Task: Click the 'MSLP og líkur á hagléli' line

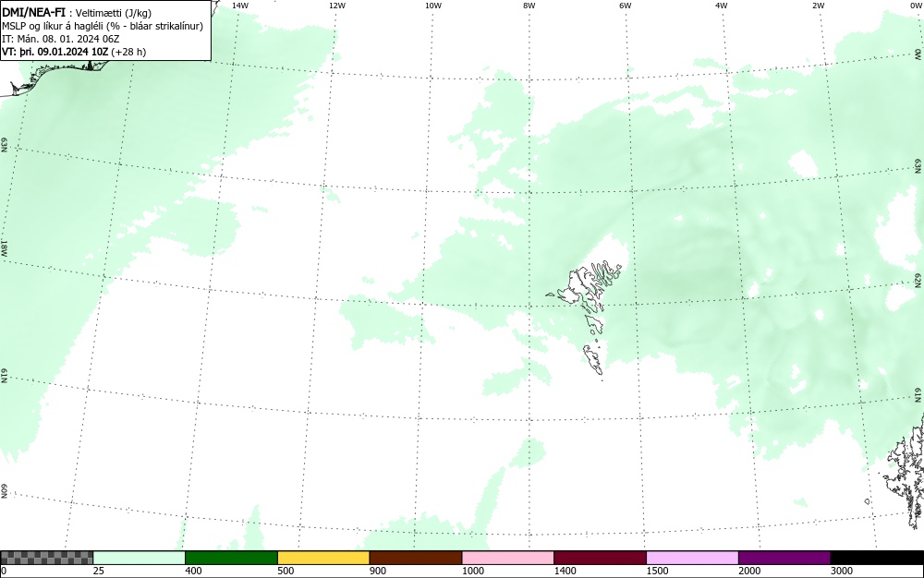Action: pyautogui.click(x=103, y=26)
